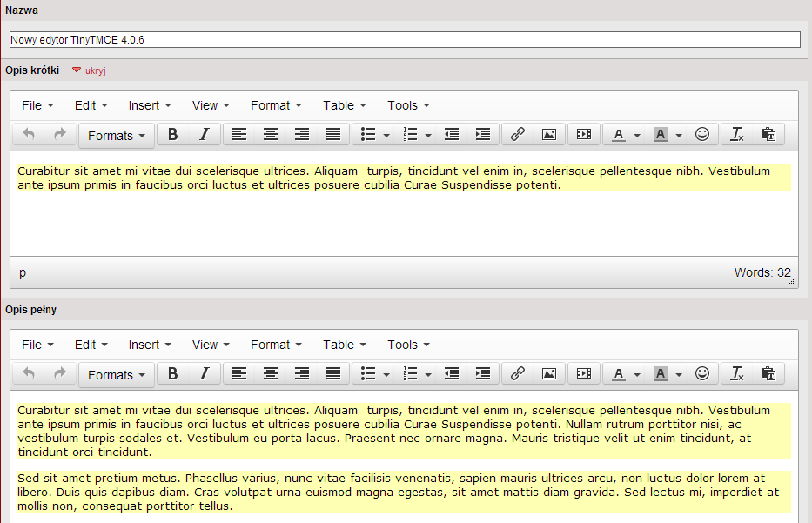
Task: Open Format menu in Opis krótki editor
Action: [x=276, y=105]
